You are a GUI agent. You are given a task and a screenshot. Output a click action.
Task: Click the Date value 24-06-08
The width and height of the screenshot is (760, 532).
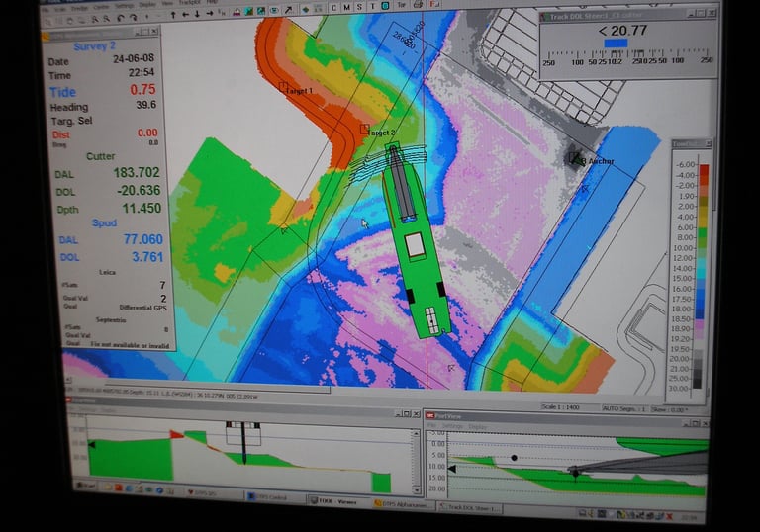click(x=134, y=58)
